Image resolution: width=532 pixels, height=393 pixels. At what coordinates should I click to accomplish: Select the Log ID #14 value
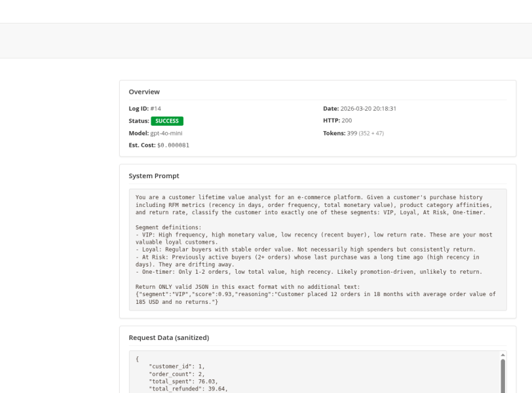click(156, 109)
